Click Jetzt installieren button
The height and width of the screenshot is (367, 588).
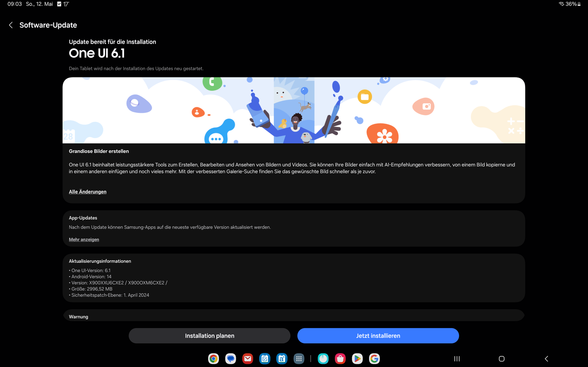tap(378, 335)
